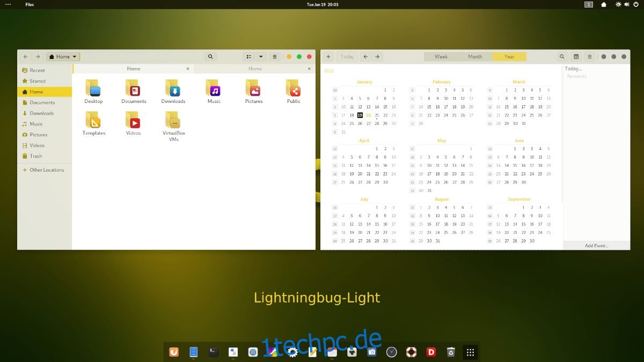Screen dimensions: 644x362
Task: Open the Firefox icon in the dock
Action: (x=174, y=352)
